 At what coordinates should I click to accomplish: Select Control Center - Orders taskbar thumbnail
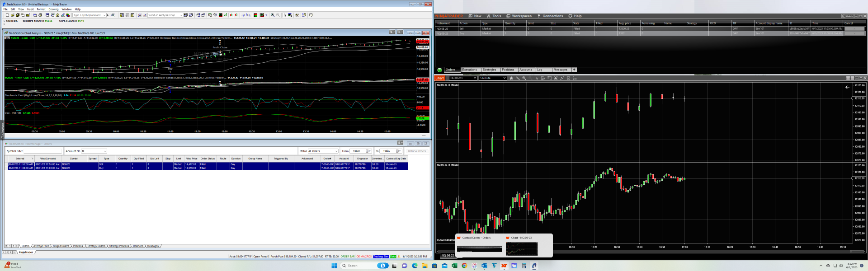(479, 245)
